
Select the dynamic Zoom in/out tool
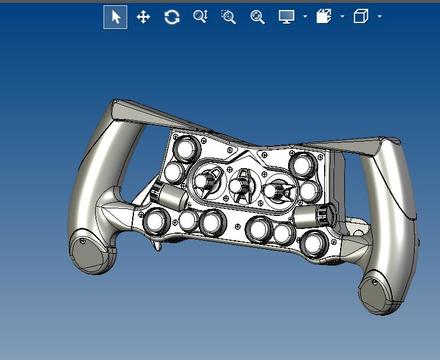coord(200,16)
